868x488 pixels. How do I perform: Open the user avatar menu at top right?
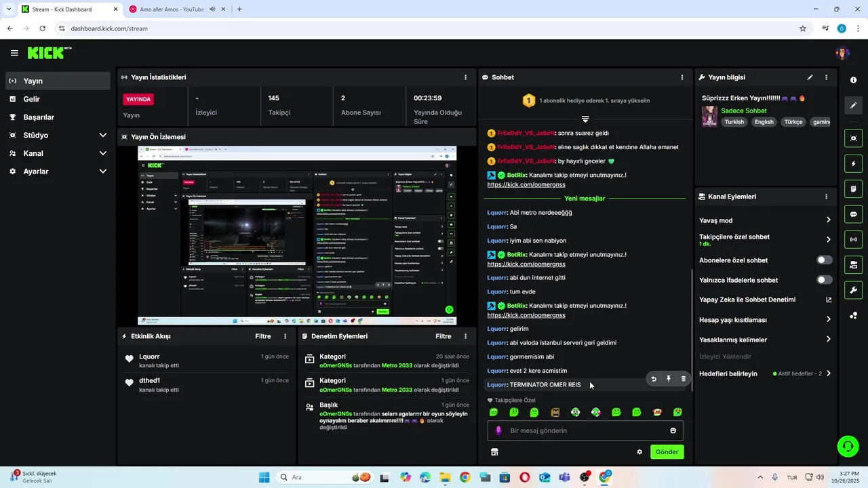842,53
